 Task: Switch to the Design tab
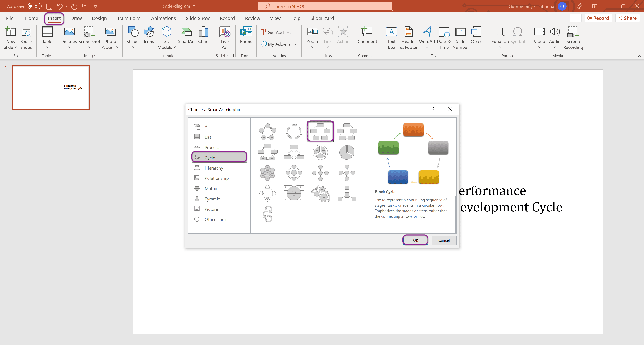(99, 18)
